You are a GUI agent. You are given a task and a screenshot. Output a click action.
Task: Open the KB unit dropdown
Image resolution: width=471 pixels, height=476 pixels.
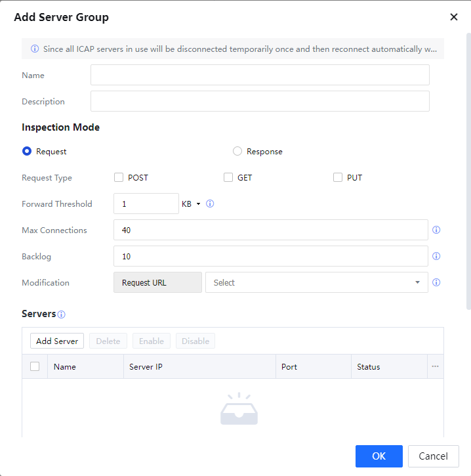point(191,204)
